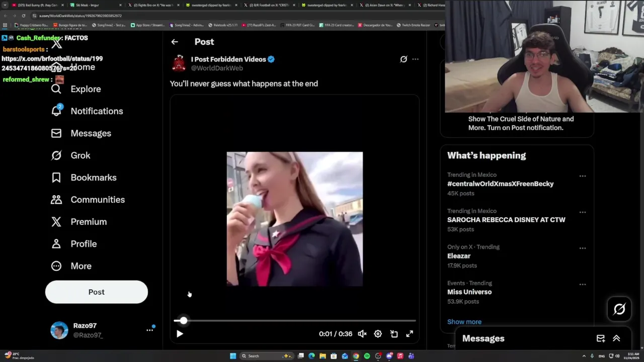Image resolution: width=644 pixels, height=362 pixels.
Task: Open Grok from the sidebar
Action: pos(70,155)
